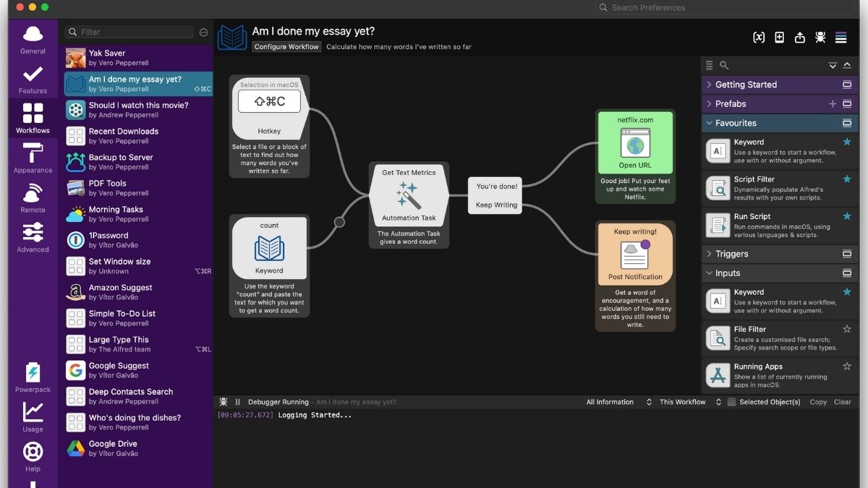868x488 pixels.
Task: Collapse the Inputs section
Action: point(709,273)
